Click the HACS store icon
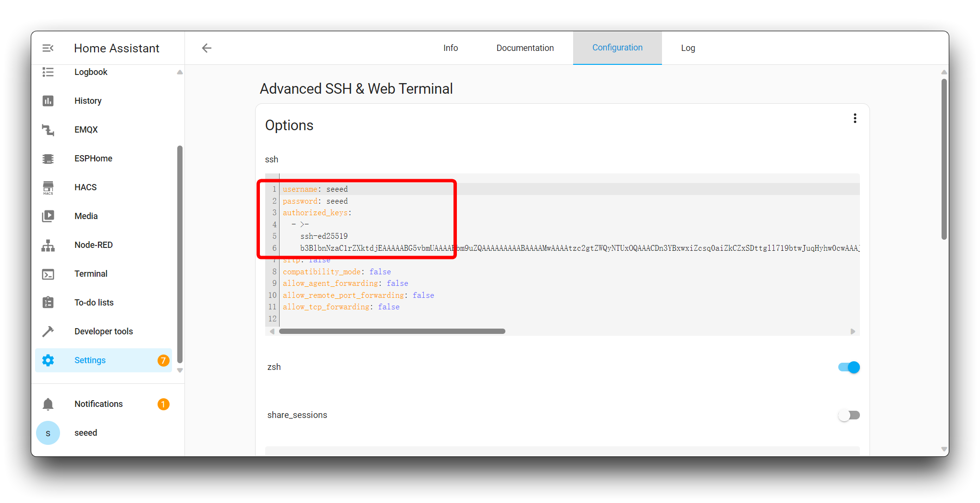Image resolution: width=980 pixels, height=503 pixels. [48, 187]
